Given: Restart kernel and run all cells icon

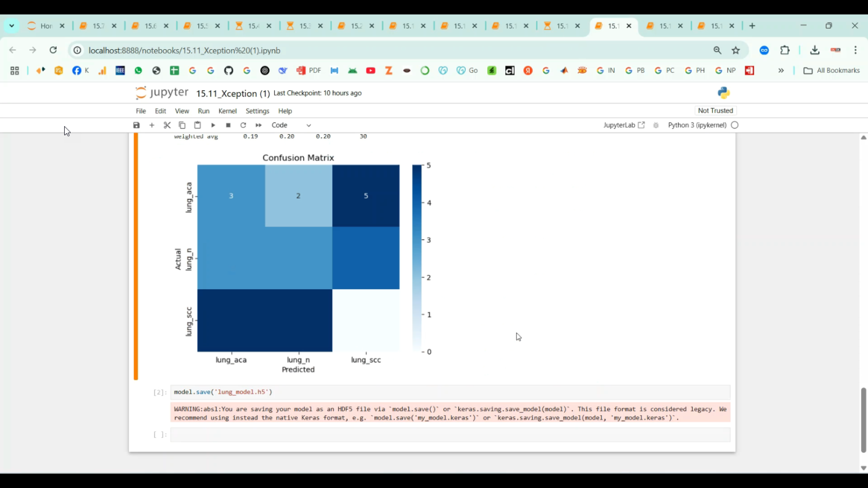Looking at the screenshot, I should pos(258,125).
